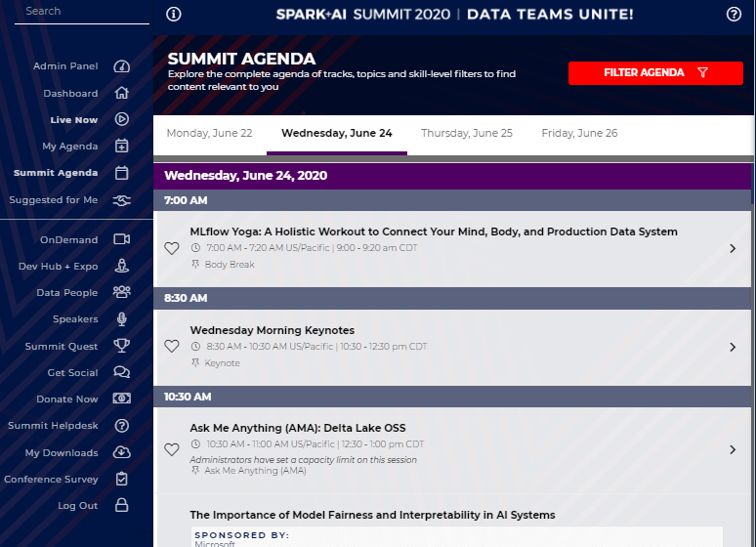Image resolution: width=756 pixels, height=547 pixels.
Task: Click the Live Now play icon
Action: coord(121,120)
